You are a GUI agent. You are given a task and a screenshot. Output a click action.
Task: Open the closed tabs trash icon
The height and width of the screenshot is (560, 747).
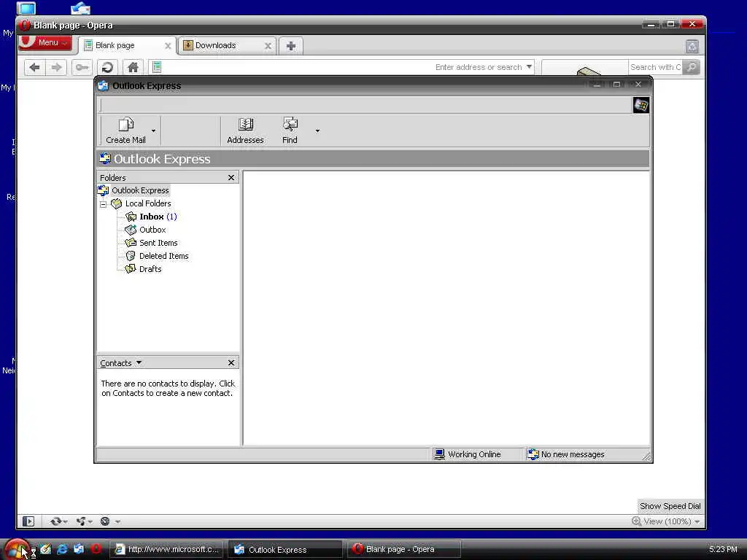pos(692,46)
